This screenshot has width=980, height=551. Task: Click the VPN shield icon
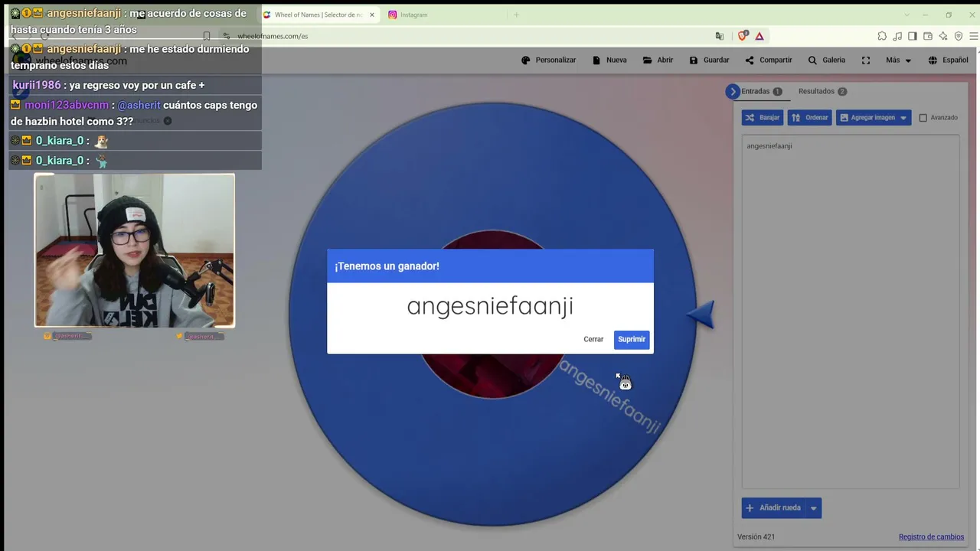(959, 36)
